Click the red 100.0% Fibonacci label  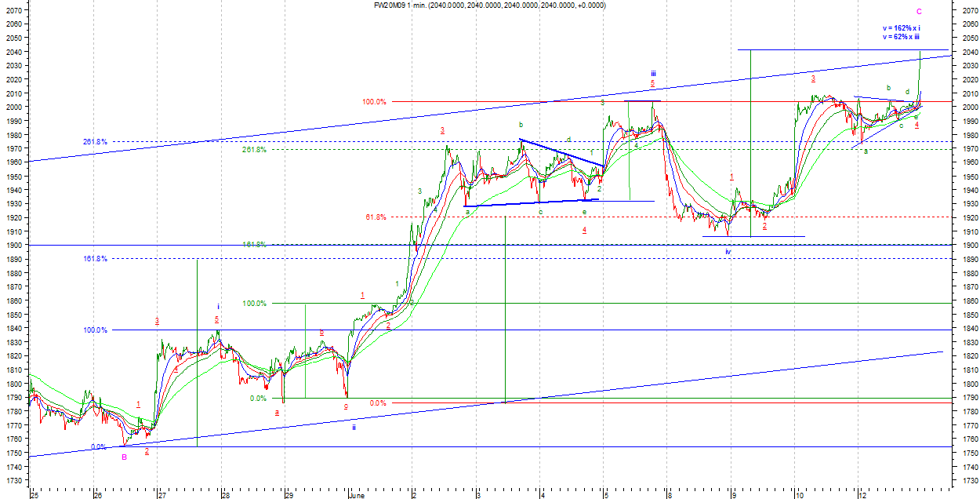point(374,102)
